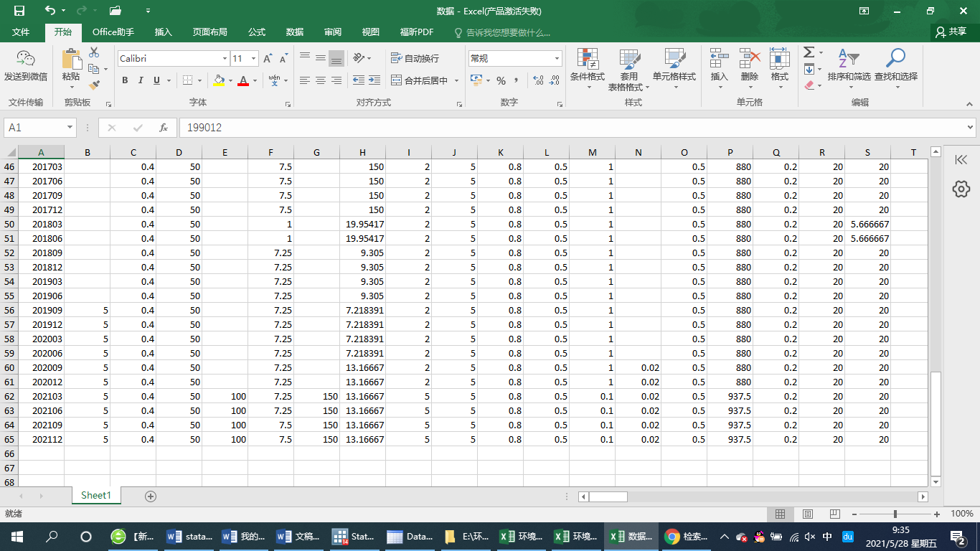The image size is (980, 551).
Task: Open the 文件 (File) tab
Action: coord(21,32)
